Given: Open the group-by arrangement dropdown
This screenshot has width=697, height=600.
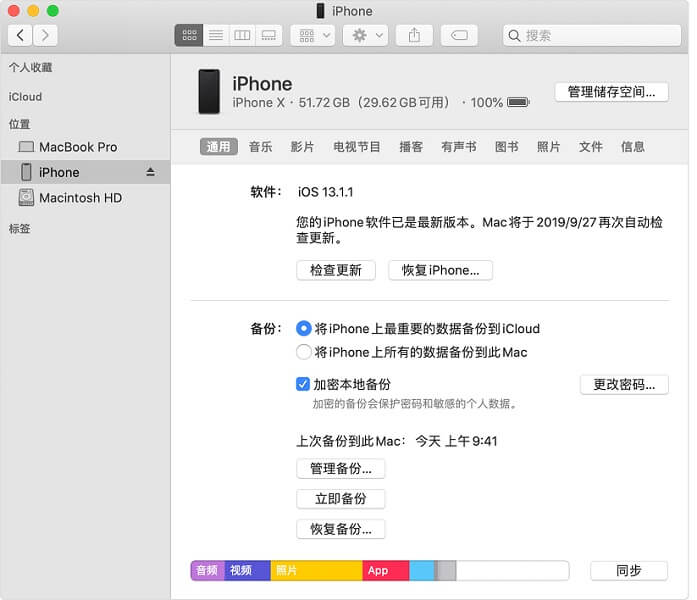Looking at the screenshot, I should [x=313, y=35].
